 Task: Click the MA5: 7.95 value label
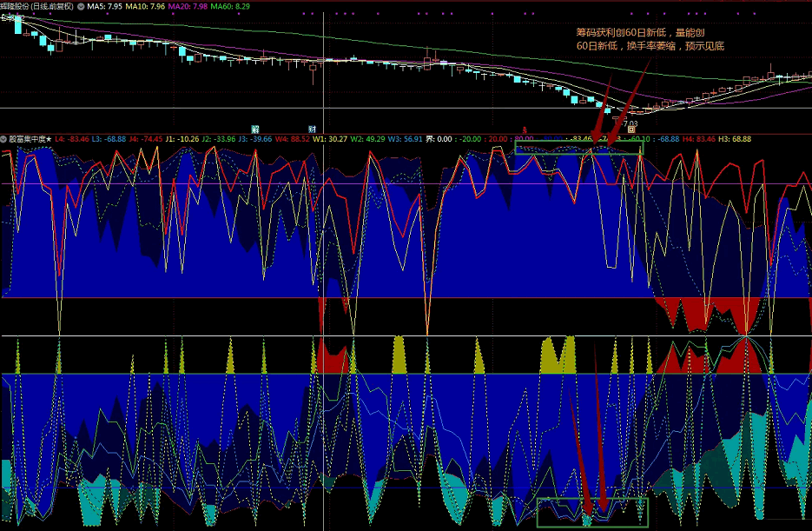104,7
